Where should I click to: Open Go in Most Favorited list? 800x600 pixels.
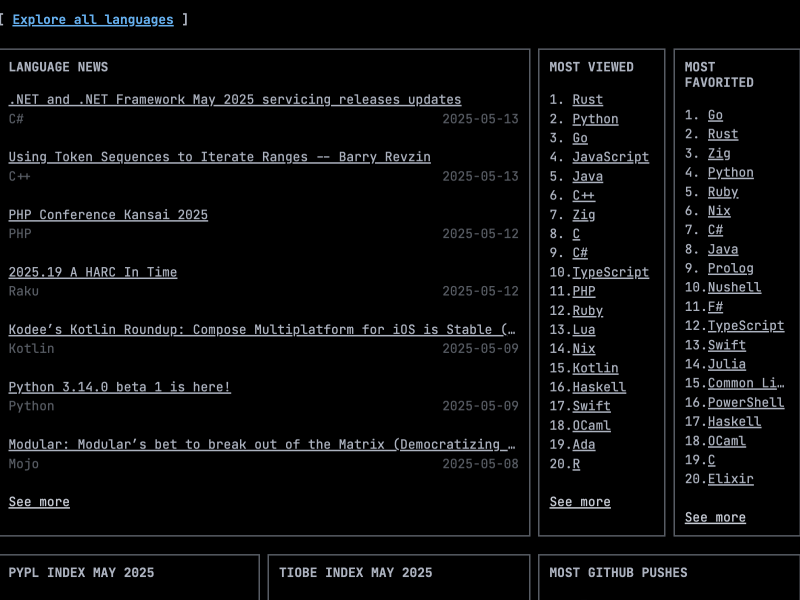pos(715,115)
